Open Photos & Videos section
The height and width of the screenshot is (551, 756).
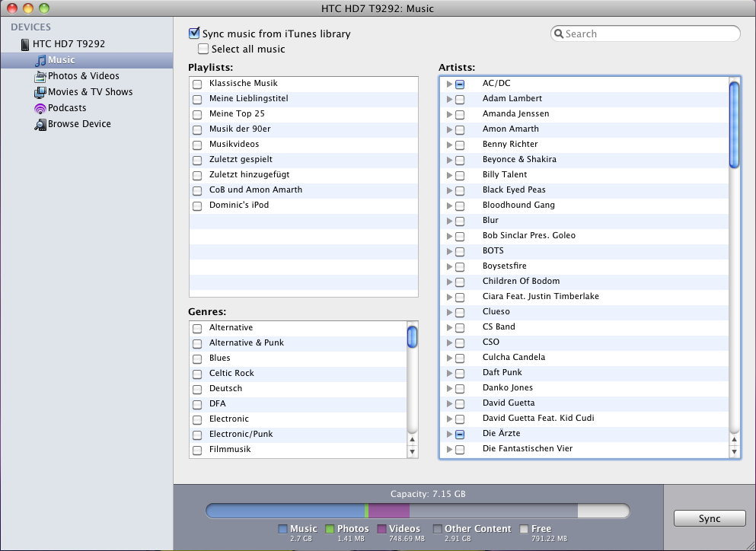[87, 76]
